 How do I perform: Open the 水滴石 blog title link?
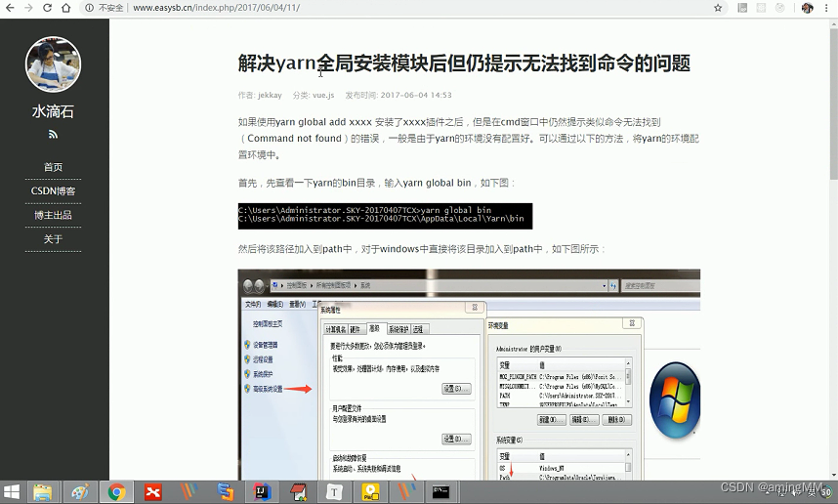(x=53, y=111)
